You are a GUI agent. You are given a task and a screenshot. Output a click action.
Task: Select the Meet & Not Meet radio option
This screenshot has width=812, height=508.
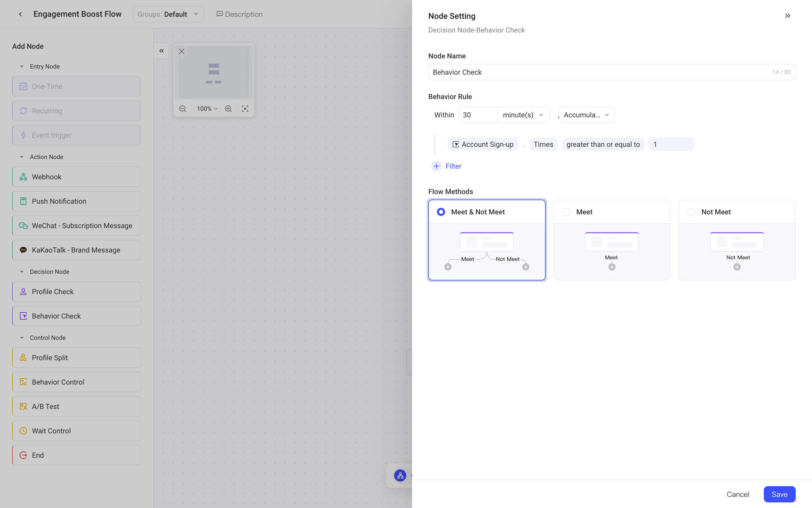[x=441, y=212]
